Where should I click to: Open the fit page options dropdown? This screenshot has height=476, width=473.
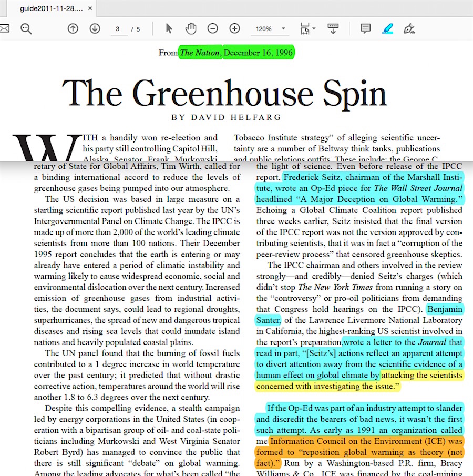click(x=307, y=28)
